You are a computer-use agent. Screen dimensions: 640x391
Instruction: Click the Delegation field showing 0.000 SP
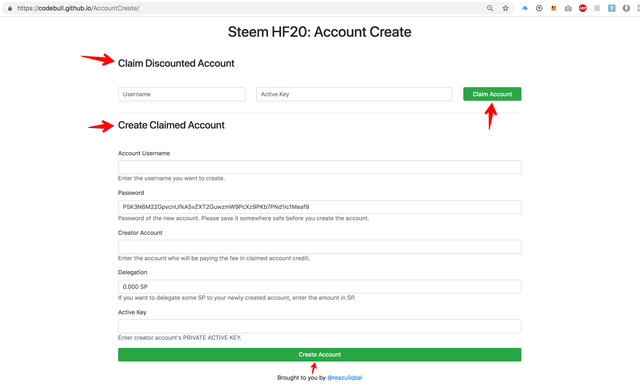point(320,287)
